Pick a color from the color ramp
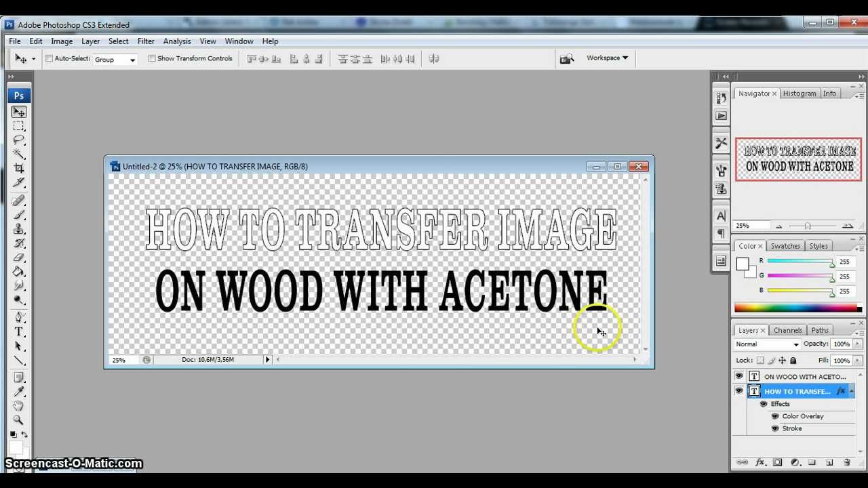 pyautogui.click(x=798, y=308)
